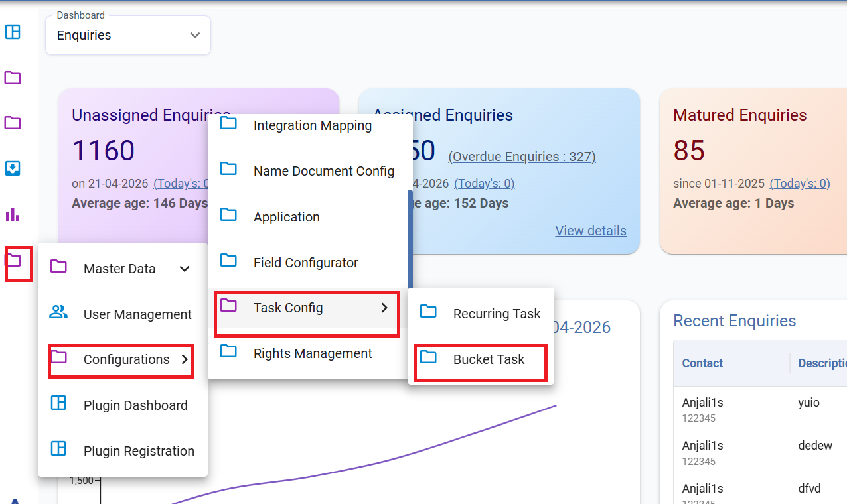Screen dimensions: 847x504
Task: Click the download inbox sidebar icon
Action: 13,168
